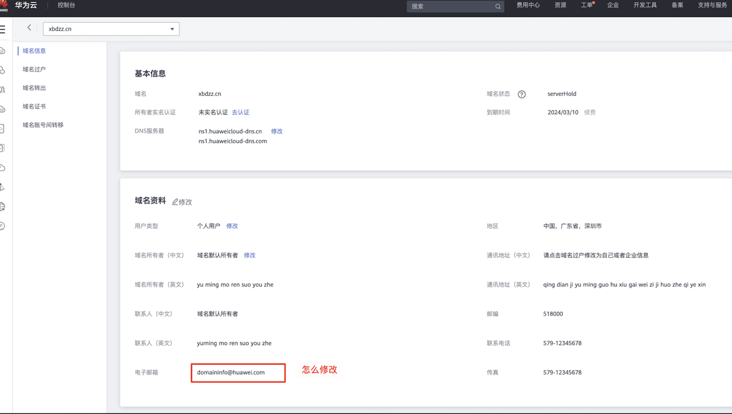Click 修改 next to 个人用户
The image size is (732, 414).
point(232,226)
